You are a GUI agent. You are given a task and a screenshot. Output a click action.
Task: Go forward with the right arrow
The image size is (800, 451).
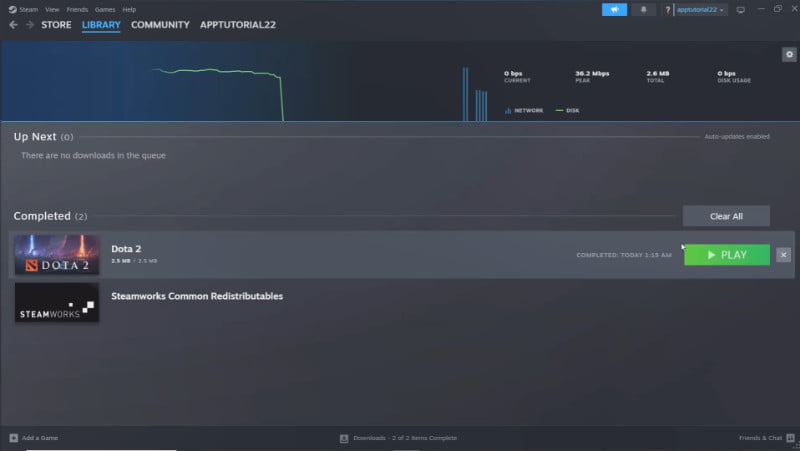[x=30, y=24]
